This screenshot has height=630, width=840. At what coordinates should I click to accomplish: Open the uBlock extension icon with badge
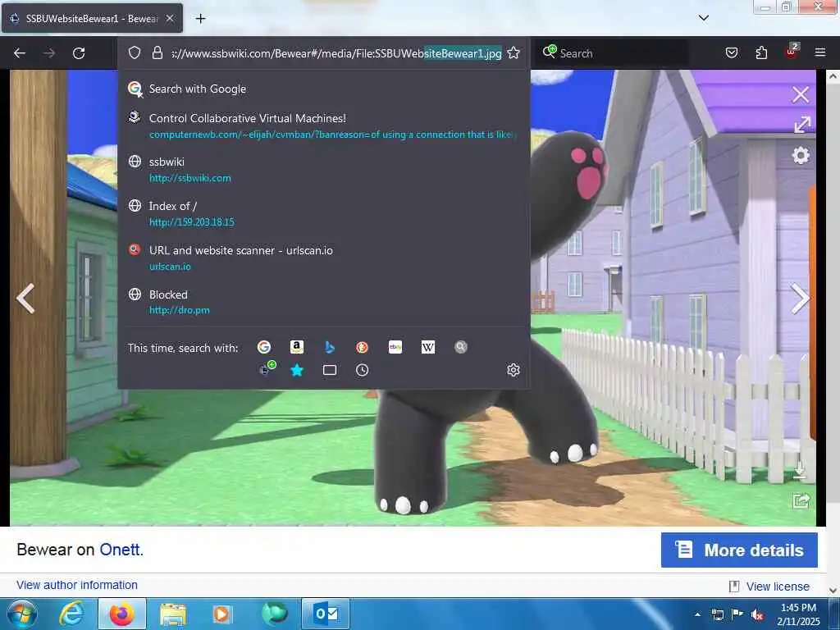pyautogui.click(x=792, y=52)
